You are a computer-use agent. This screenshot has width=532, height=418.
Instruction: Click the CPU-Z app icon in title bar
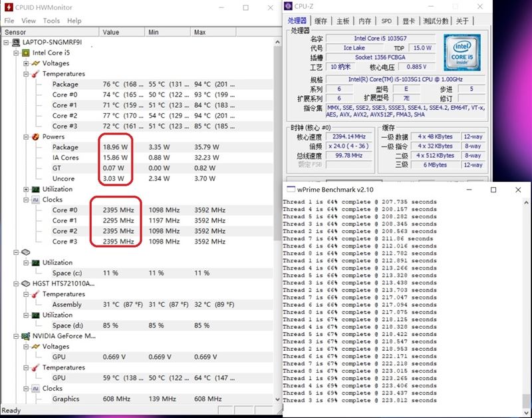[288, 6]
